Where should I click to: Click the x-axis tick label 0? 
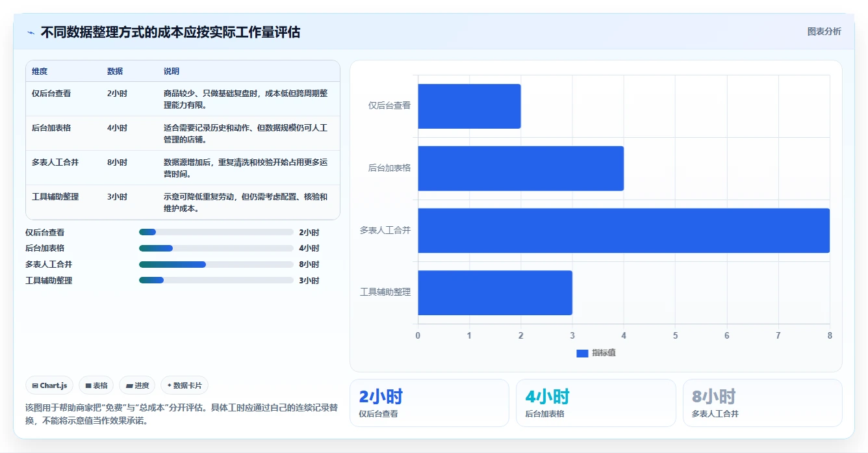point(418,335)
